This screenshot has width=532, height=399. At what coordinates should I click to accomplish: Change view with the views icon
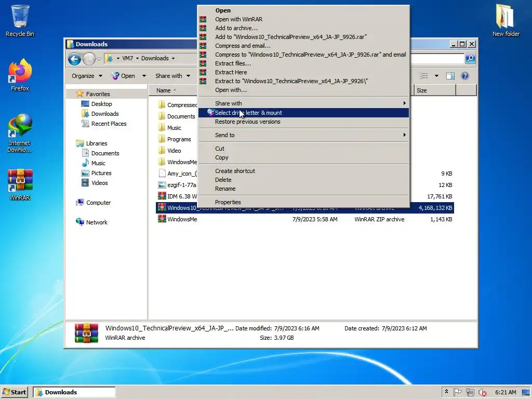point(424,76)
